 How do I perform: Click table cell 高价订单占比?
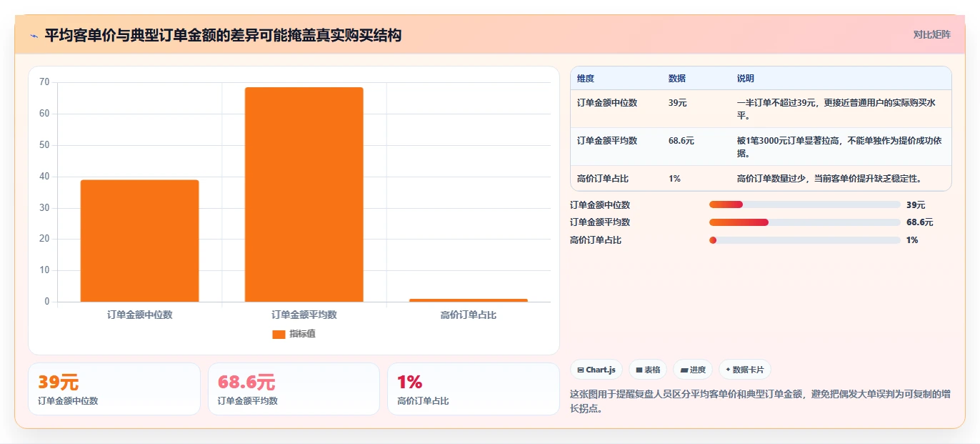coord(603,179)
